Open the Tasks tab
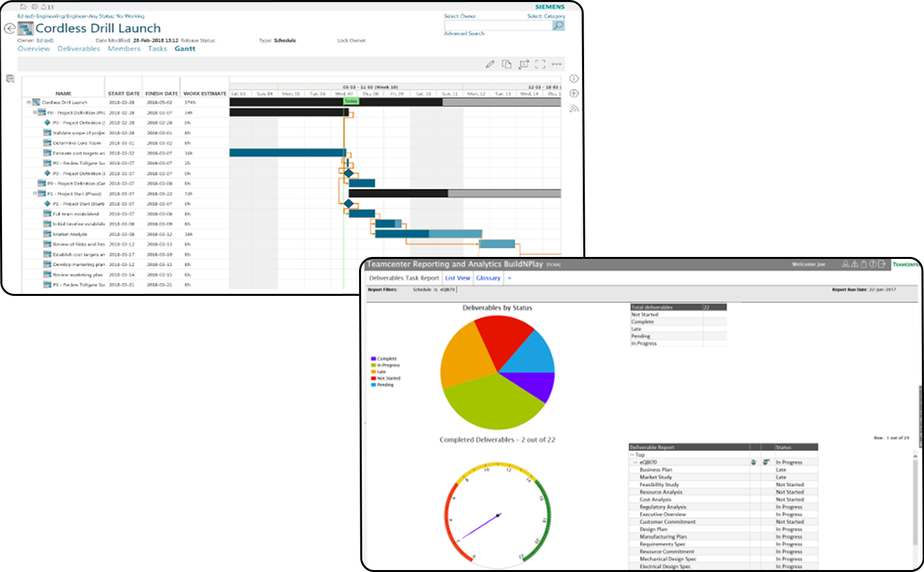924x572 pixels. tap(157, 49)
